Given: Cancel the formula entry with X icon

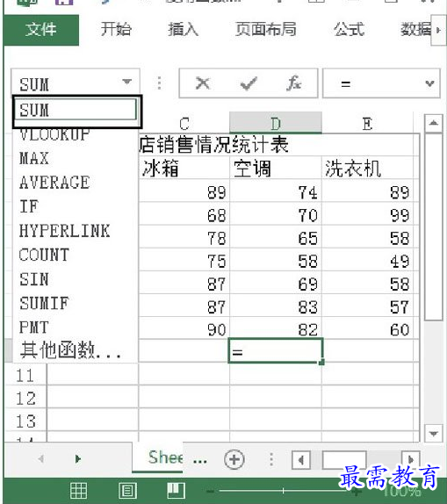Looking at the screenshot, I should coord(203,83).
